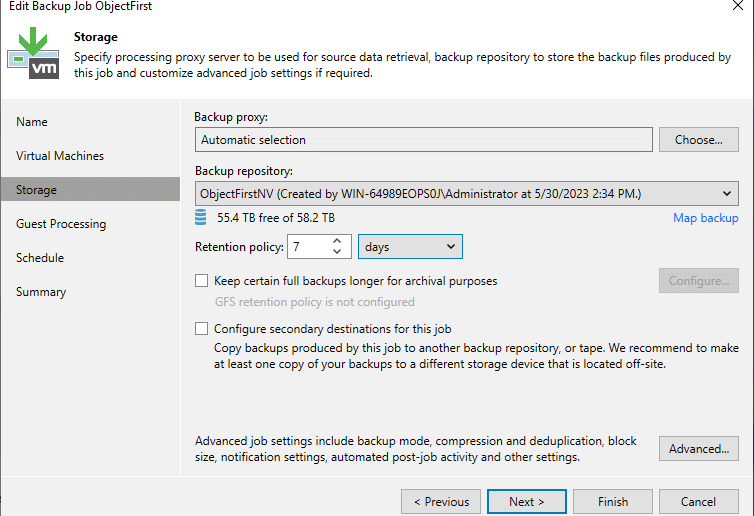
Task: Click the Map backup link
Action: pos(705,218)
